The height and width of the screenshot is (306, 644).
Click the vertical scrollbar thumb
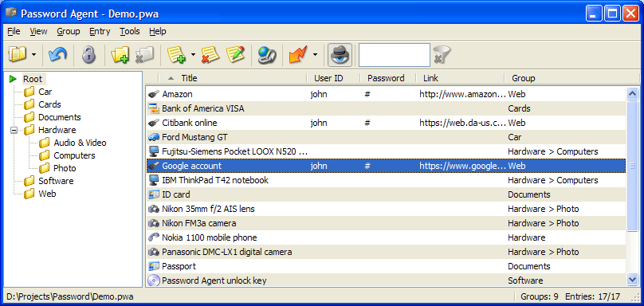tap(632, 166)
